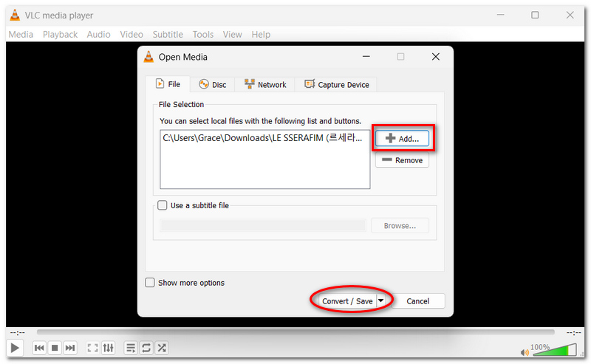Select the File tab in Open Media
Screen dimensions: 591x364
tap(168, 84)
